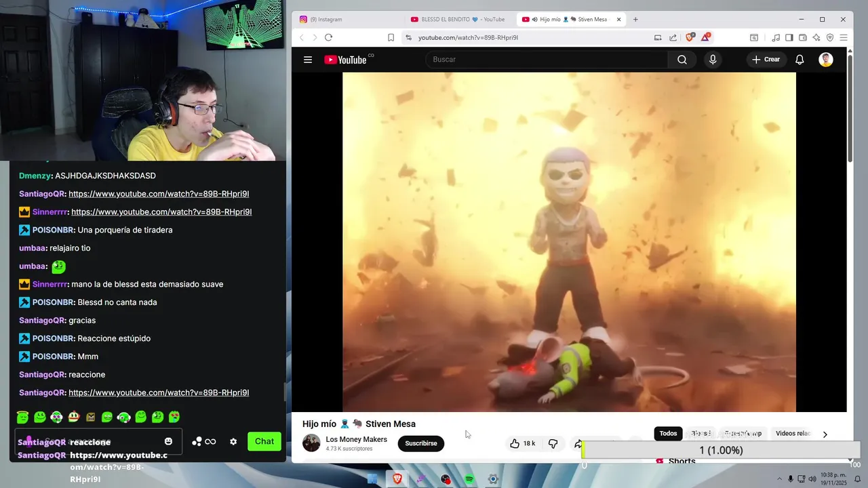Click the Crear button
868x488 pixels.
pyautogui.click(x=766, y=60)
